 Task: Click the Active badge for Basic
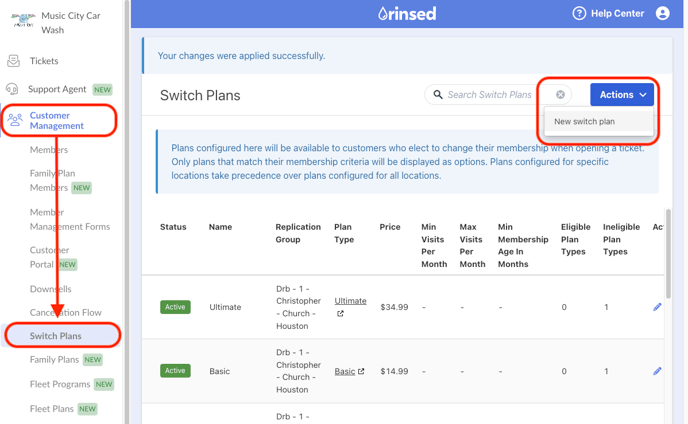point(175,370)
